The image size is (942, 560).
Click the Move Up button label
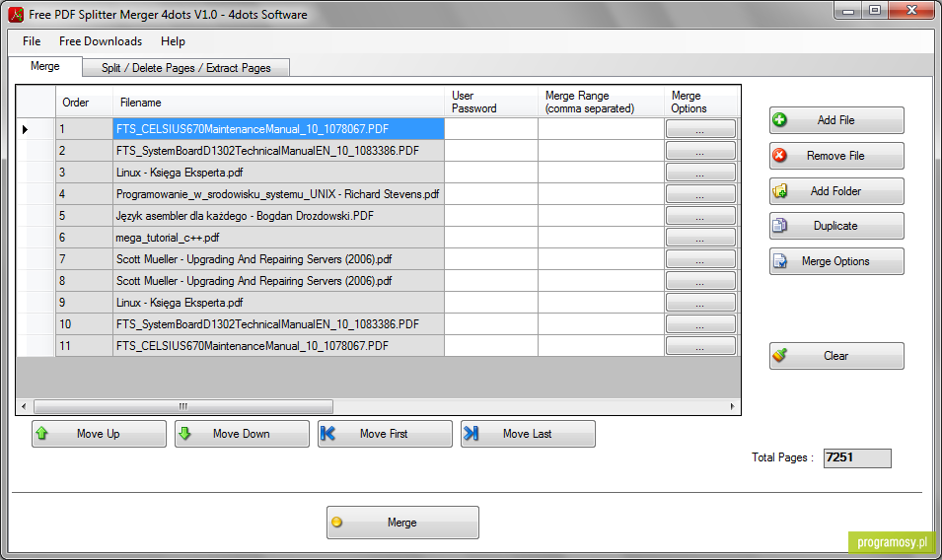tap(98, 434)
